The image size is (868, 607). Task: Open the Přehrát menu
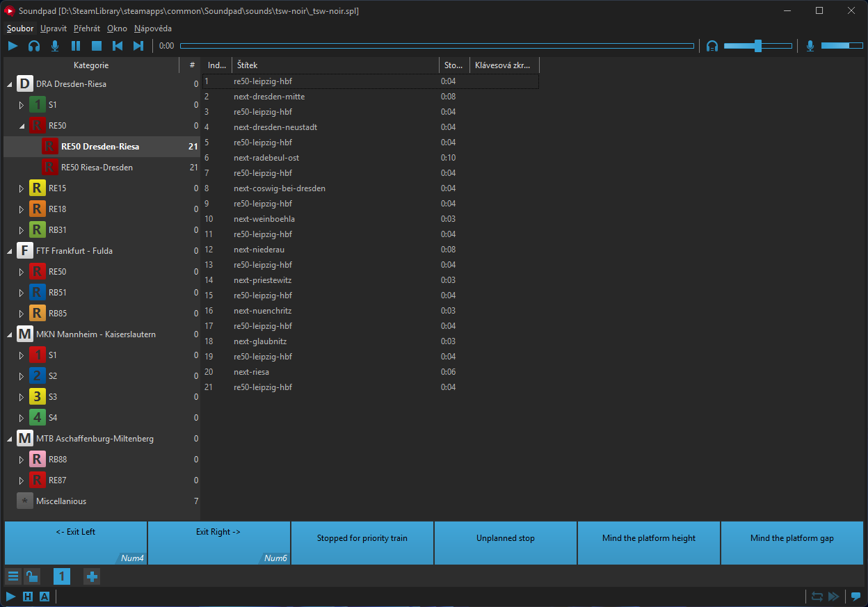pos(87,29)
